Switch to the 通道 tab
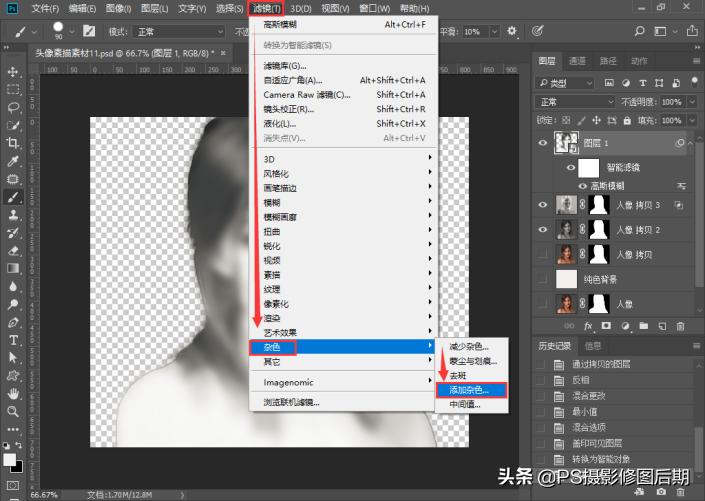Screen dimensions: 705x501 pyautogui.click(x=577, y=61)
